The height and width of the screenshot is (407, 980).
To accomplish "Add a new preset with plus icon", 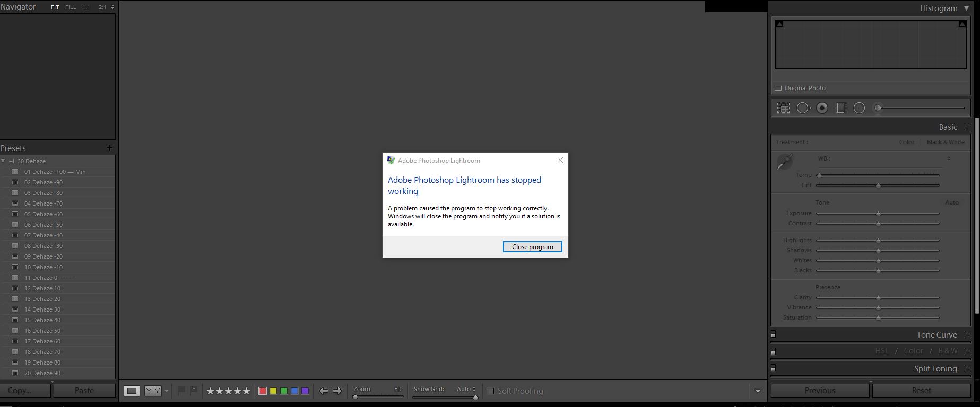I will coord(109,148).
